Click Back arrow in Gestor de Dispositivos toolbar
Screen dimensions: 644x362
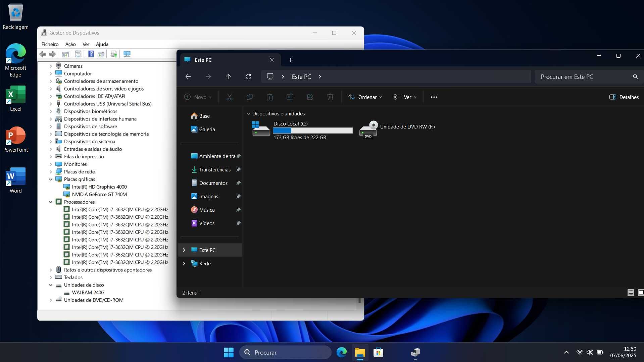(43, 54)
